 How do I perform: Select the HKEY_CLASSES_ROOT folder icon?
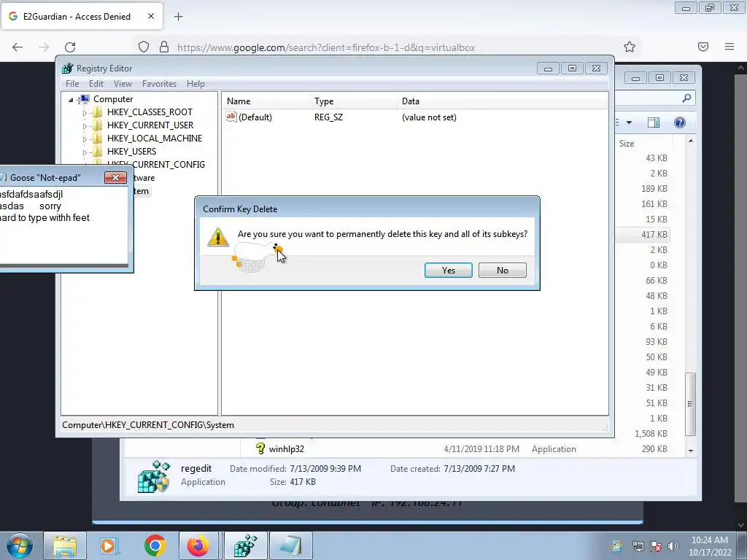pyautogui.click(x=98, y=112)
